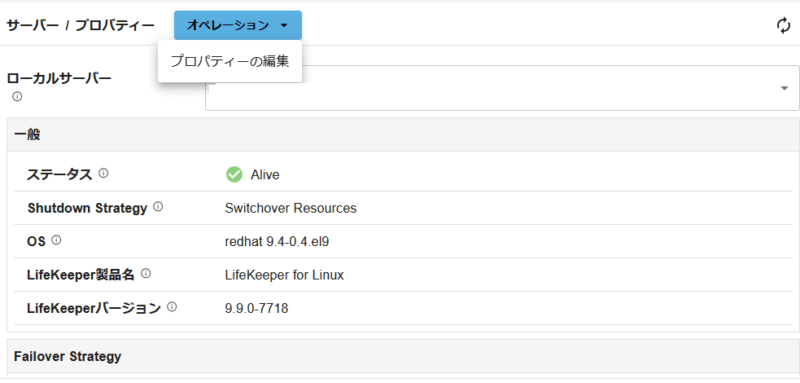Image resolution: width=800 pixels, height=383 pixels.
Task: Click the info icon beside LifeKeeper製品名
Action: point(146,274)
